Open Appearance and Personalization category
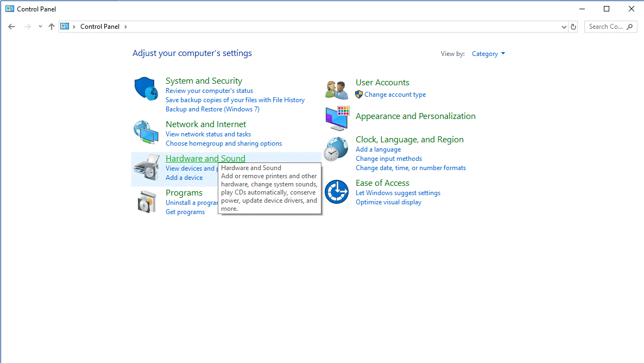The image size is (644, 363). tap(415, 116)
